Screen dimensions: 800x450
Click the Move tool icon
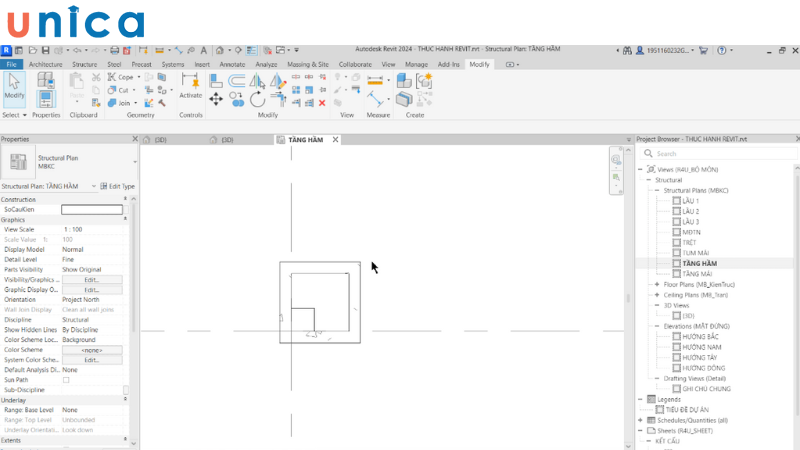tap(216, 100)
